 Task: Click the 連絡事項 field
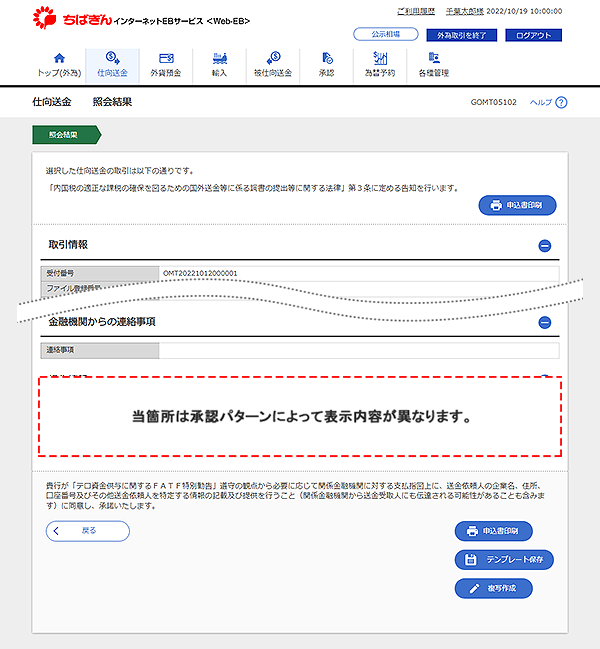point(359,351)
